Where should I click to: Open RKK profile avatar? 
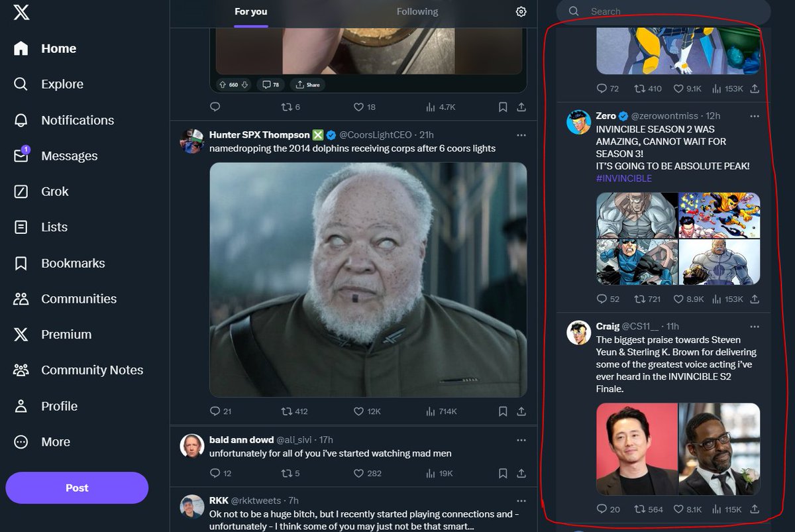click(x=192, y=506)
